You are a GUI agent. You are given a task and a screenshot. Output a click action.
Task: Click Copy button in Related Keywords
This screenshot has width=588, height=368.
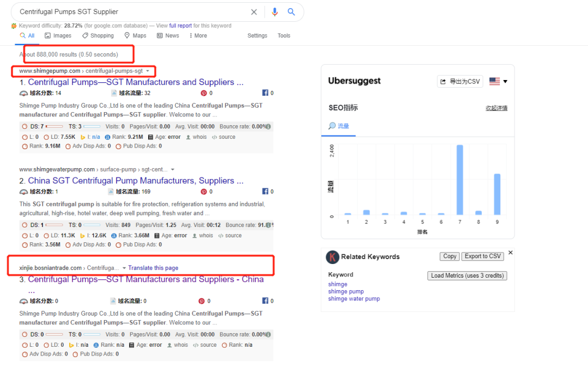[450, 256]
